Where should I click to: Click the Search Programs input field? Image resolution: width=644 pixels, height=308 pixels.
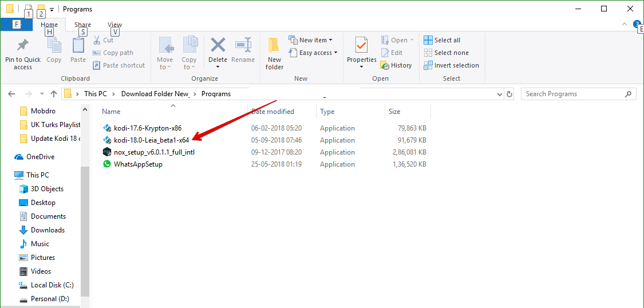point(572,94)
